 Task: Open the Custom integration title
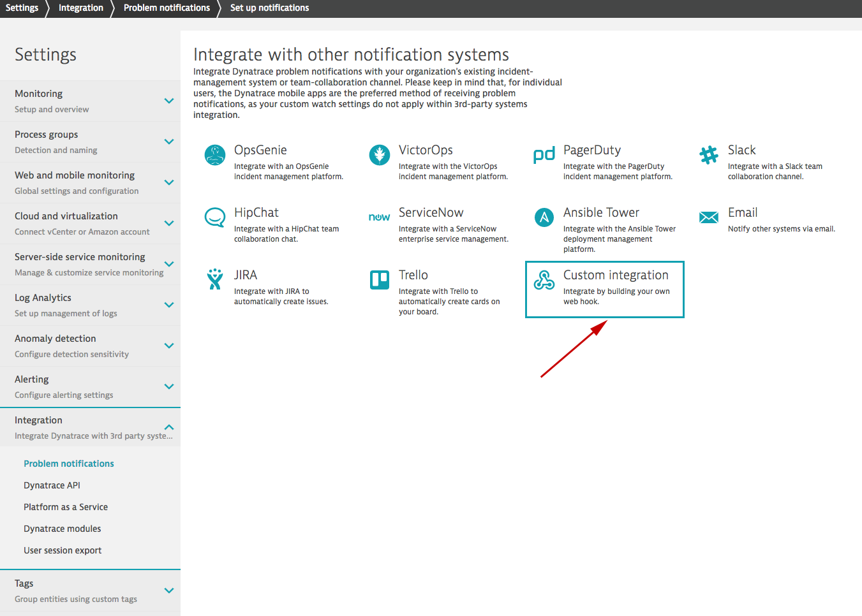616,275
